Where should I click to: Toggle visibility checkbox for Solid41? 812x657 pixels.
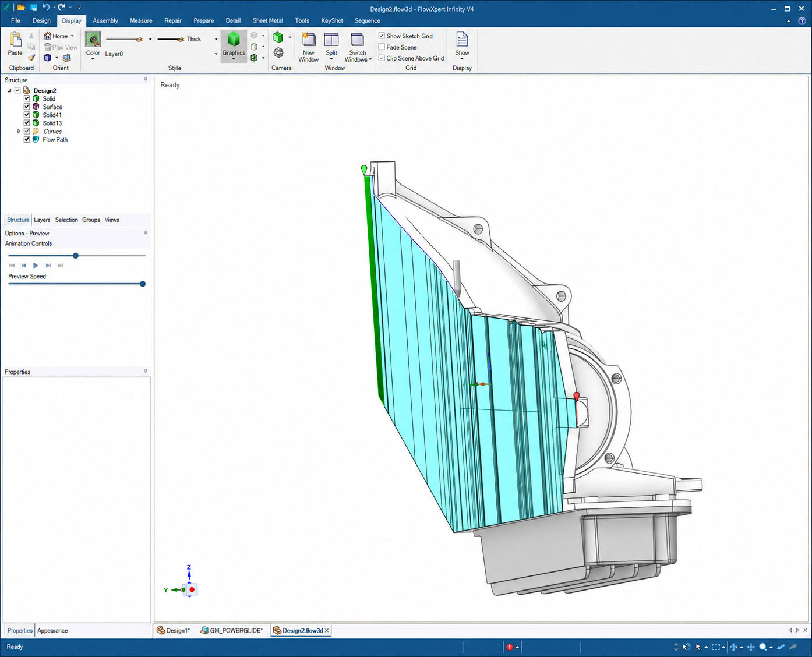27,115
